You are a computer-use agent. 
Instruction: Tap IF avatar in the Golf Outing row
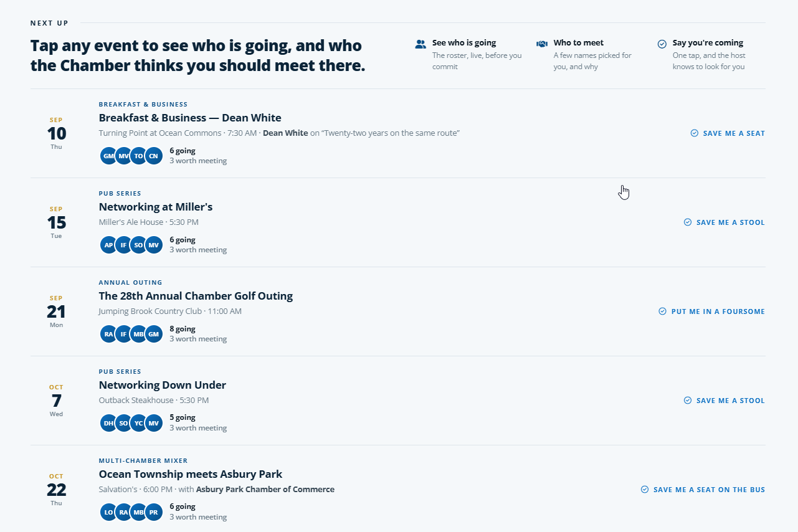pyautogui.click(x=124, y=334)
